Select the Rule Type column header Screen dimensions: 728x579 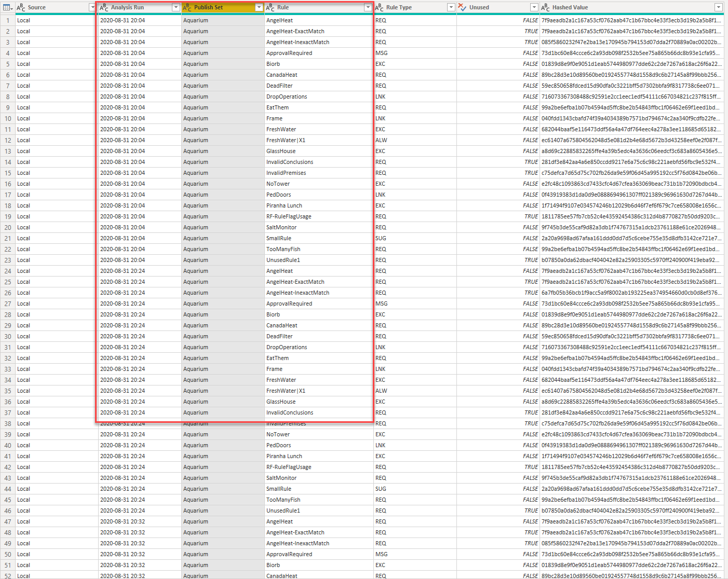(x=415, y=7)
